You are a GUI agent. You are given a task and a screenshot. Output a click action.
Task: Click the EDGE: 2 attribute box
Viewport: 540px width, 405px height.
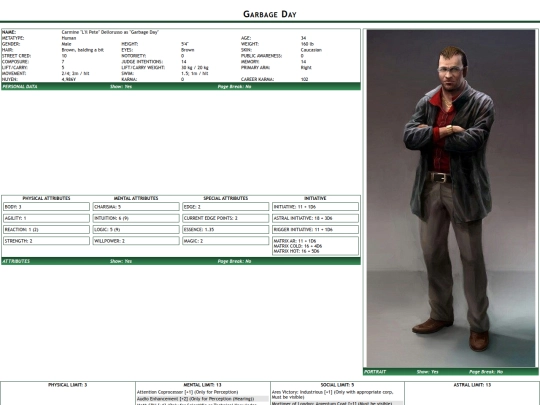point(226,207)
